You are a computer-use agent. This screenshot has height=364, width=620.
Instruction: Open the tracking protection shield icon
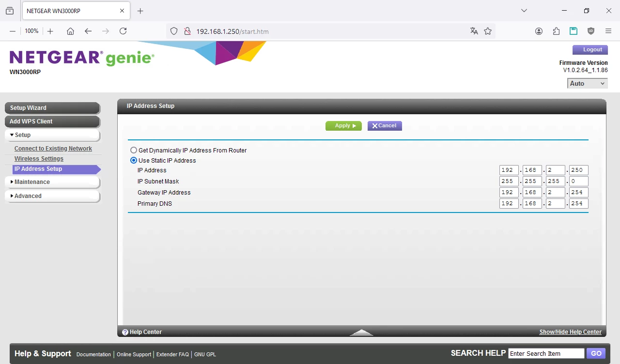[x=174, y=31]
